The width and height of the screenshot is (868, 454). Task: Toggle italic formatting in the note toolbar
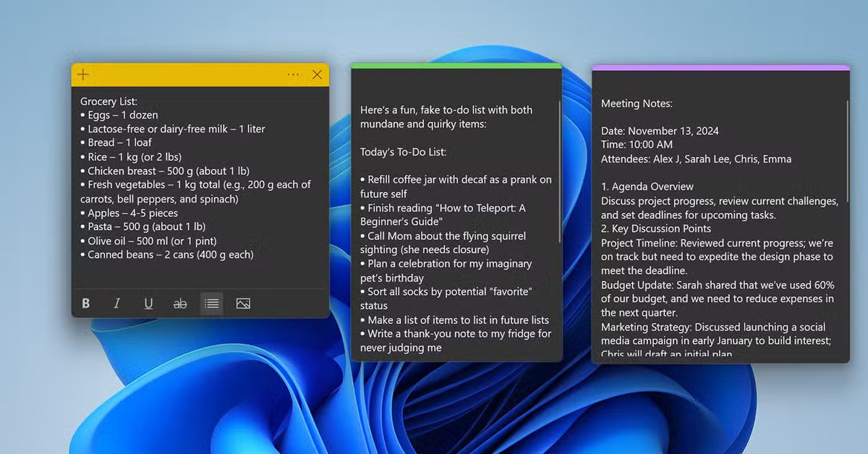pos(116,304)
